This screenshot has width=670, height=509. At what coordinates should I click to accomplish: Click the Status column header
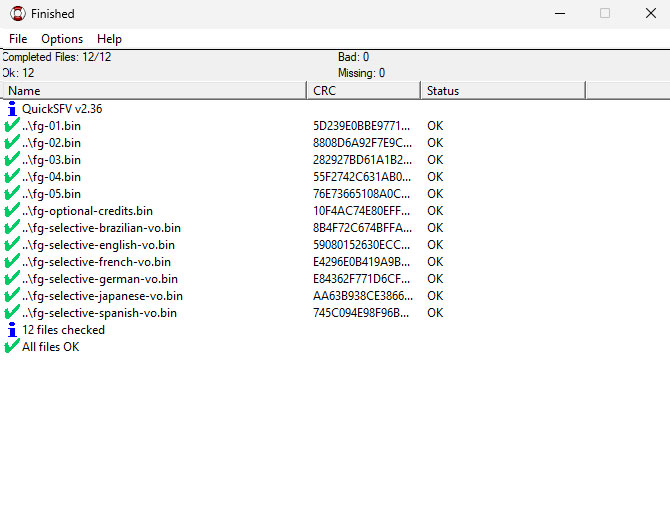pyautogui.click(x=502, y=91)
